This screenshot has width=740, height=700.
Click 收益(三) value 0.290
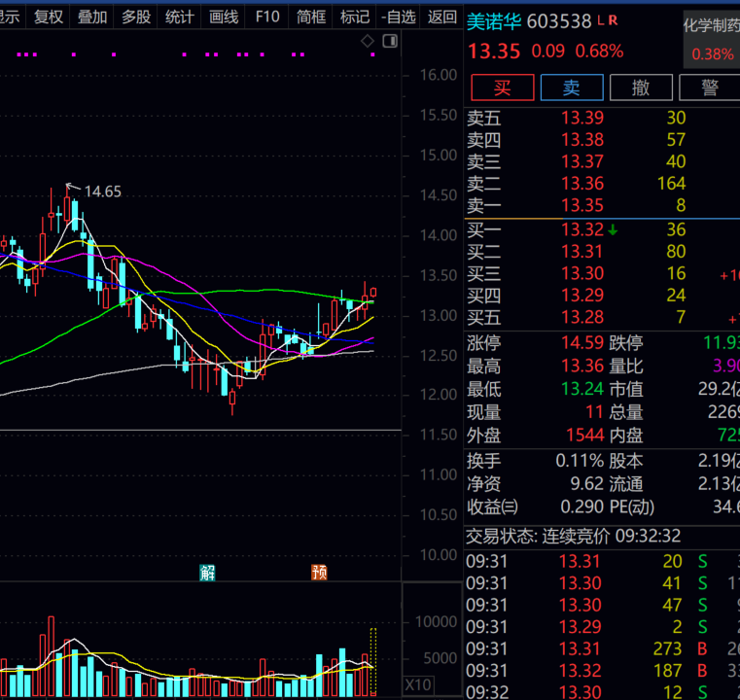[x=581, y=507]
